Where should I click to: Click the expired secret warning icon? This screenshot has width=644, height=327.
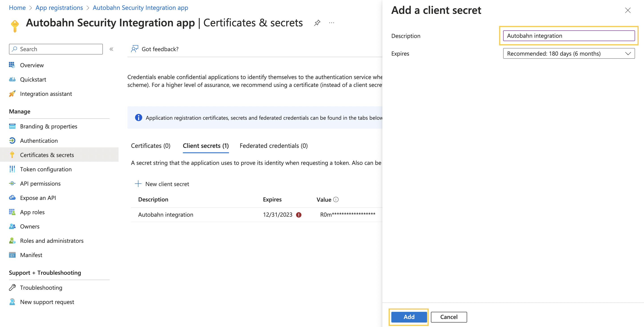(299, 215)
